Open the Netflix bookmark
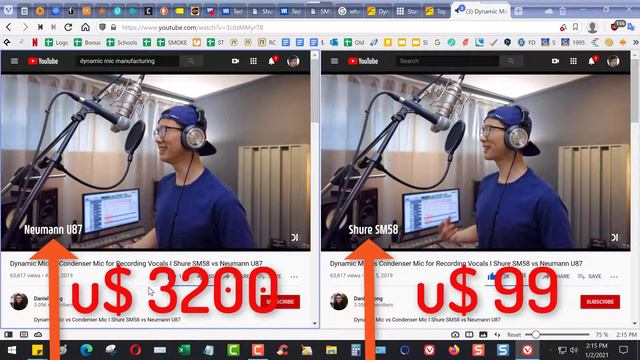 tap(35, 42)
